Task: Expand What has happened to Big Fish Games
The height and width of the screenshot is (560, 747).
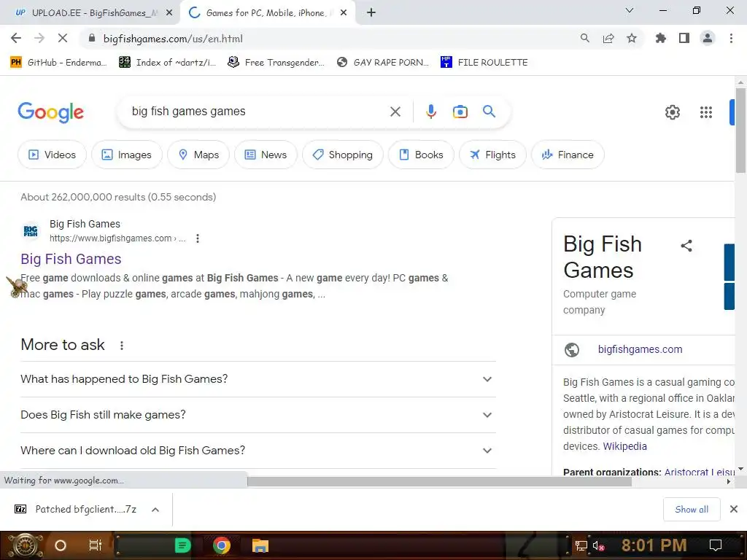Action: [258, 379]
